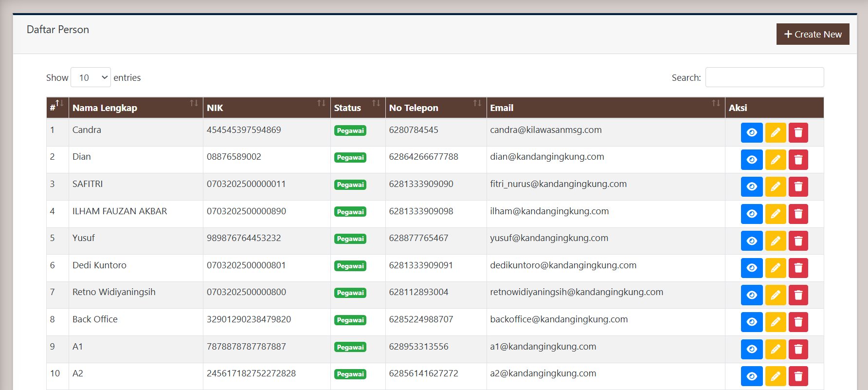Sort by the # index column
The width and height of the screenshot is (868, 390).
57,108
